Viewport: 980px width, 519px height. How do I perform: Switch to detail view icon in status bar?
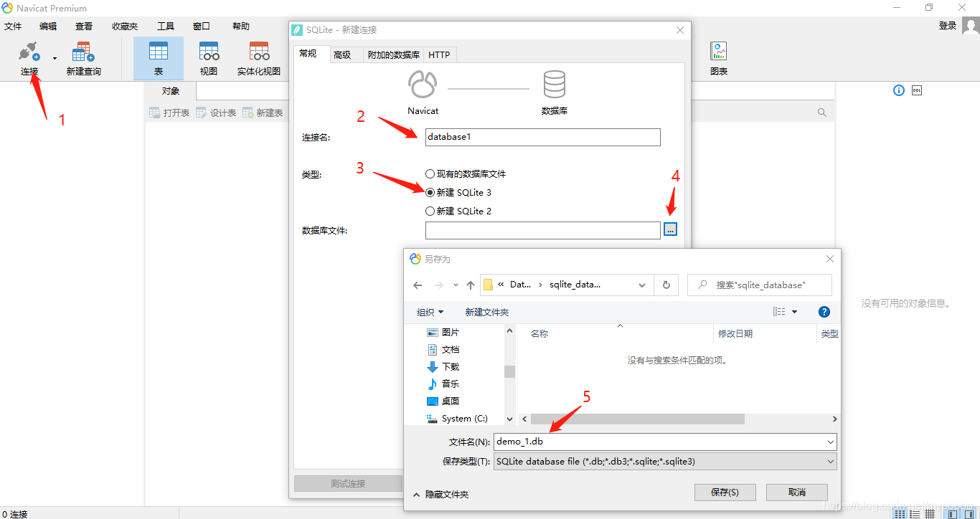coord(915,514)
